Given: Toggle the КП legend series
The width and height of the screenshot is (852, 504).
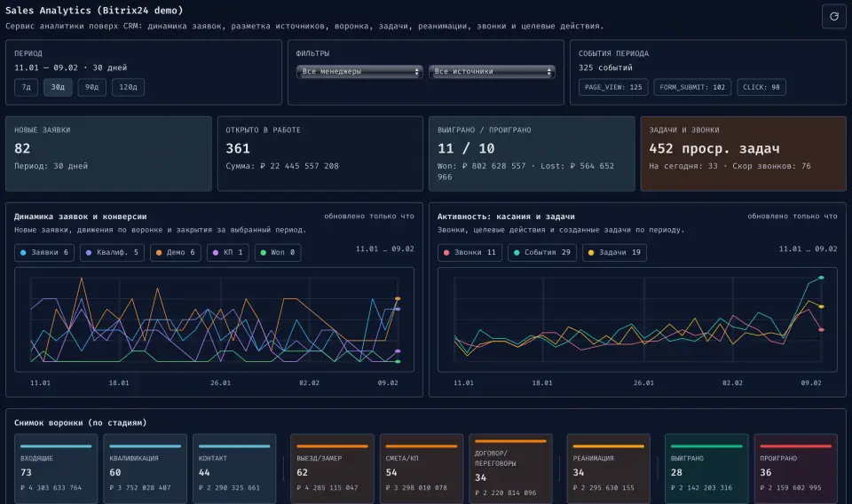Looking at the screenshot, I should 229,253.
